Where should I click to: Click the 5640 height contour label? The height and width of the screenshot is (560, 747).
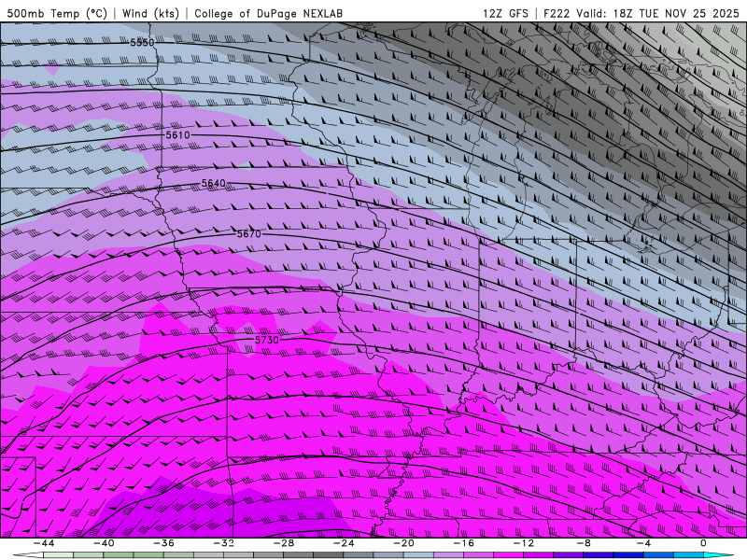[x=214, y=183]
